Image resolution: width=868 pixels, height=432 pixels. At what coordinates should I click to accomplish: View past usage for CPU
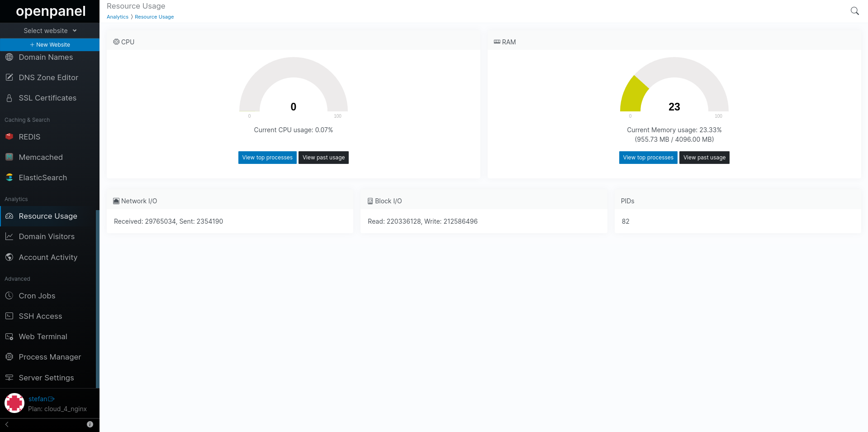(323, 158)
